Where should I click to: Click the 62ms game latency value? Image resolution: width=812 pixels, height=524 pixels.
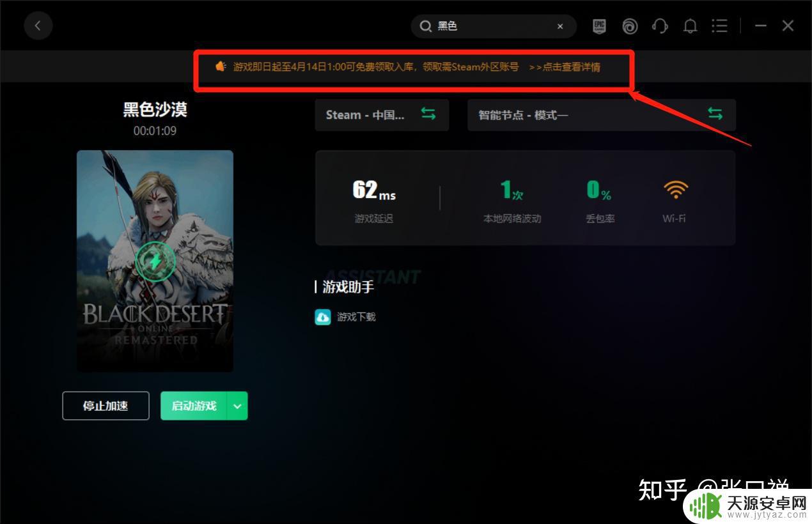click(374, 190)
